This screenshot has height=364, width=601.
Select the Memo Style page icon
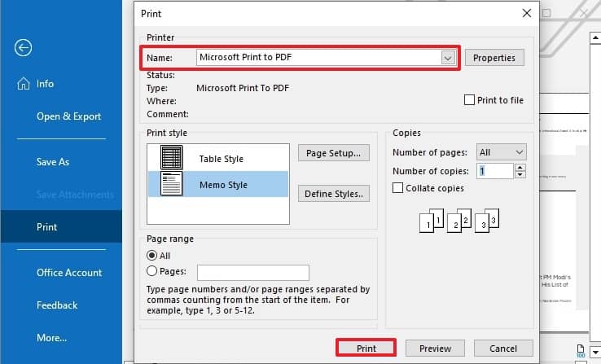[x=171, y=184]
